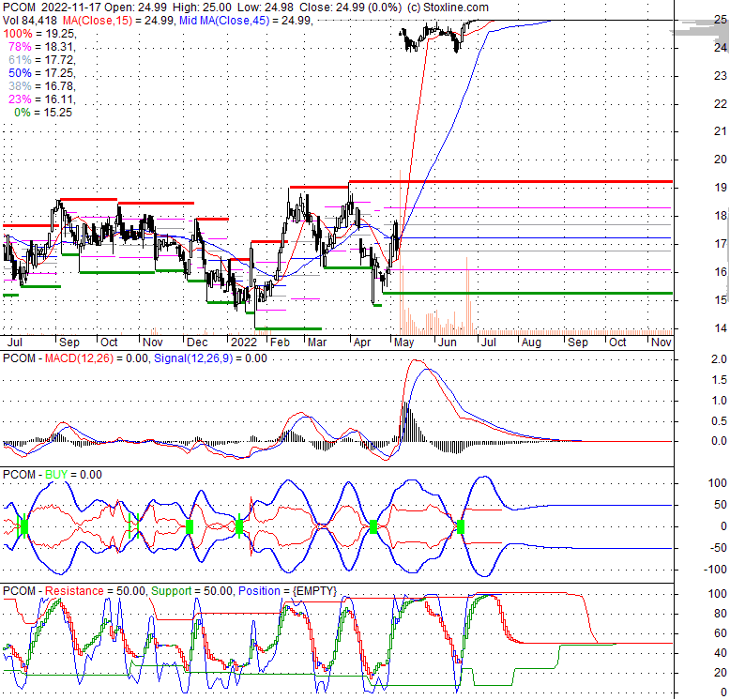This screenshot has height=700, width=730.
Task: Click the Signal(12,26,9) = 0.00 label
Action: tap(210, 358)
